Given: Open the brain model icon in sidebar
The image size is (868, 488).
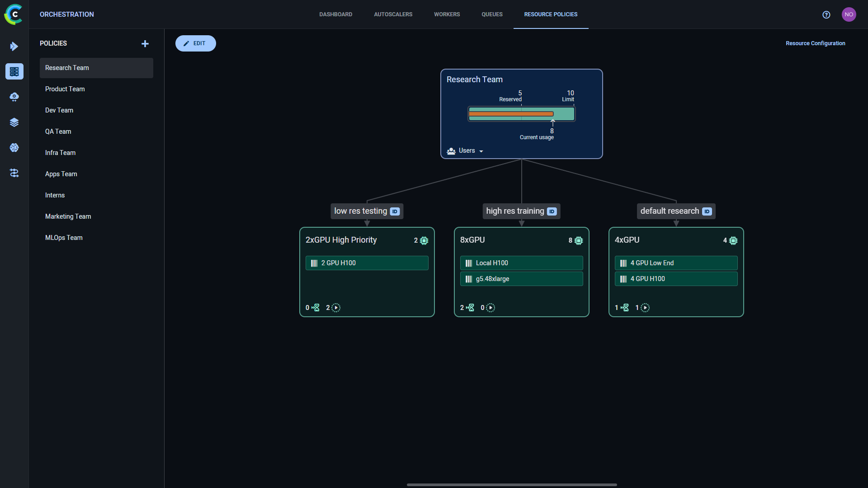Looking at the screenshot, I should (x=14, y=148).
